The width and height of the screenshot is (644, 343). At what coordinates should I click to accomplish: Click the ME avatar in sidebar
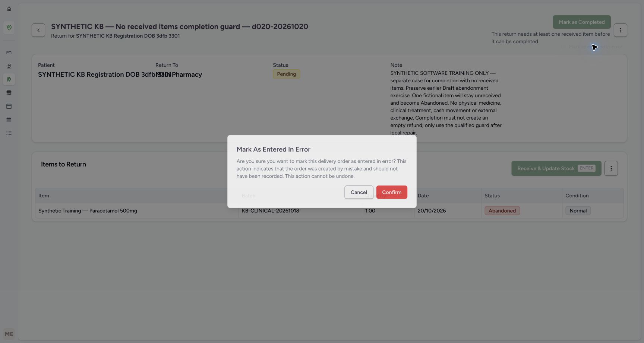click(9, 334)
